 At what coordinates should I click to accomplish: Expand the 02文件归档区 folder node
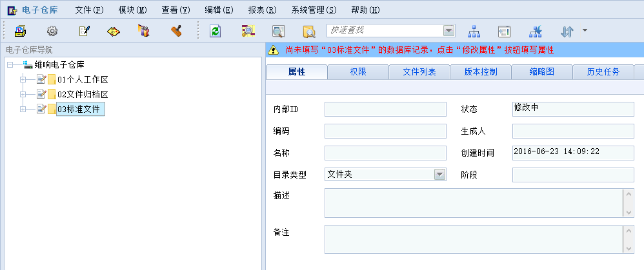tap(23, 94)
